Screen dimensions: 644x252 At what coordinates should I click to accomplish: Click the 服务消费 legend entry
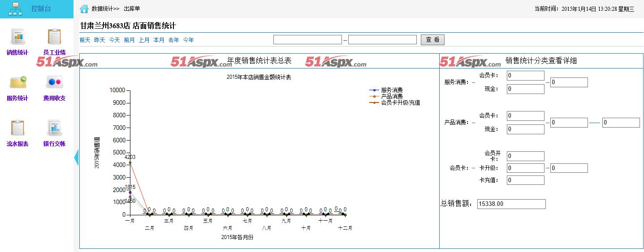(386, 90)
